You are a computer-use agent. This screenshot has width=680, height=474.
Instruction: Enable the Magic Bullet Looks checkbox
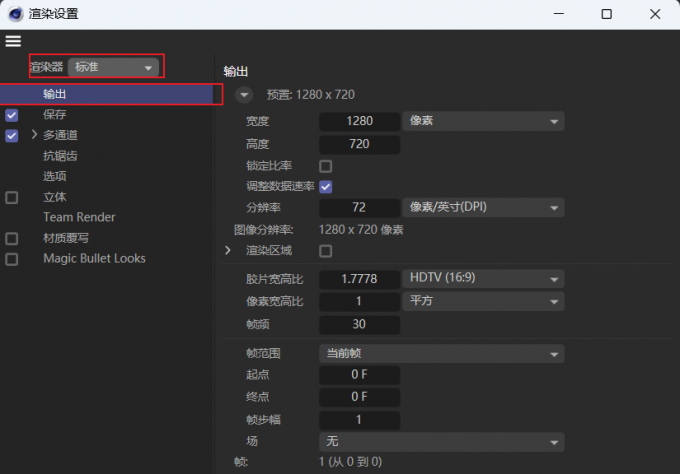[12, 259]
